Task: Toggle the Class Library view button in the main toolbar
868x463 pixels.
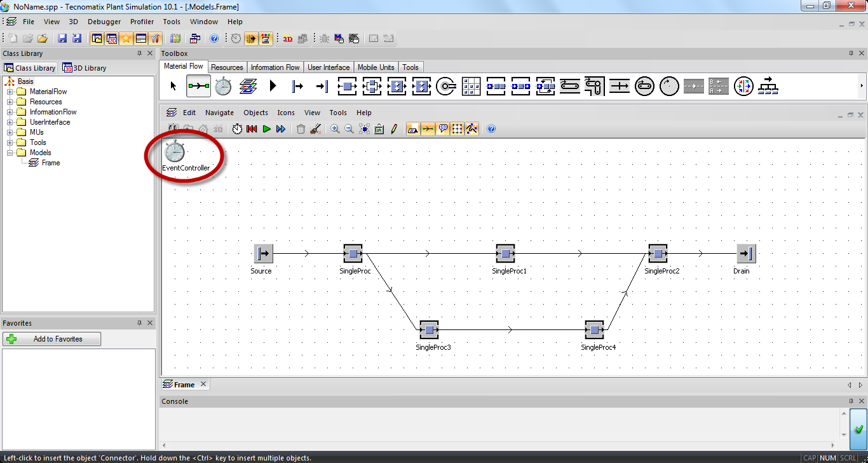Action: tap(97, 39)
